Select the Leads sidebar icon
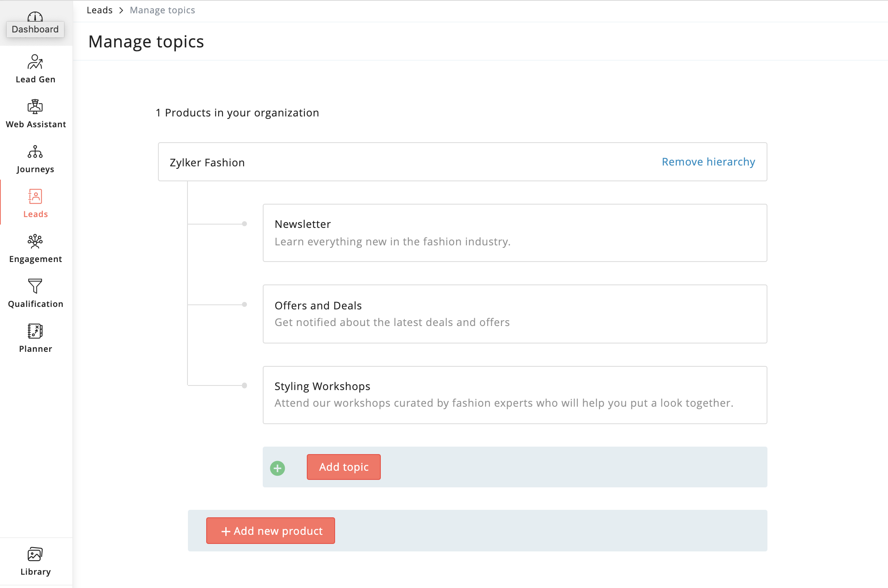The height and width of the screenshot is (588, 888). [35, 197]
